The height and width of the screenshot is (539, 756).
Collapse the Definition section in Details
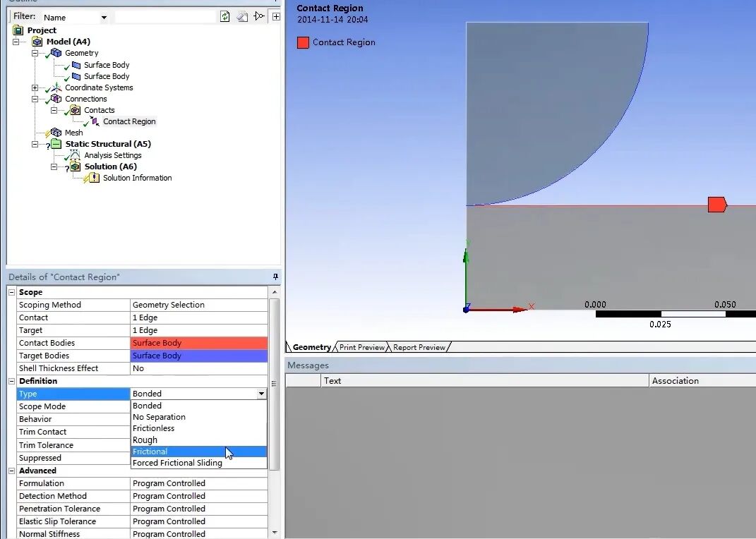click(x=11, y=380)
